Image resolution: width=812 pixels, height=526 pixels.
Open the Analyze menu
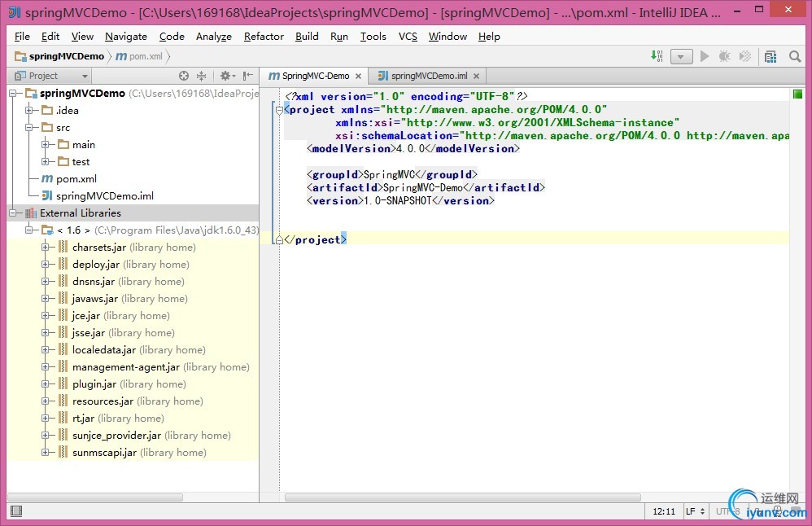[213, 37]
